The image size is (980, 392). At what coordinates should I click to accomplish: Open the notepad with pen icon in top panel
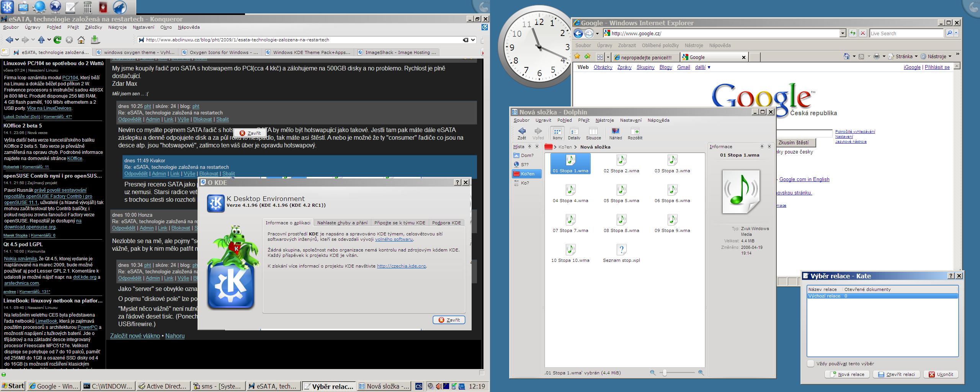71,7
